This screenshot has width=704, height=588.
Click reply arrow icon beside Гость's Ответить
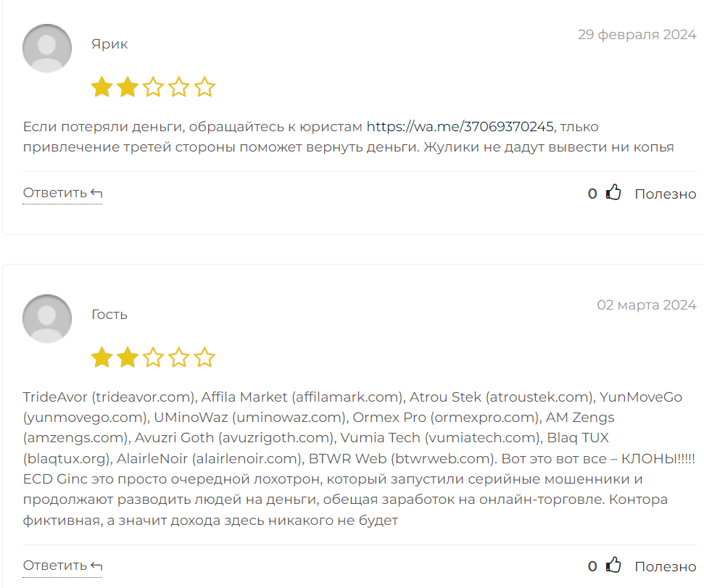point(96,566)
